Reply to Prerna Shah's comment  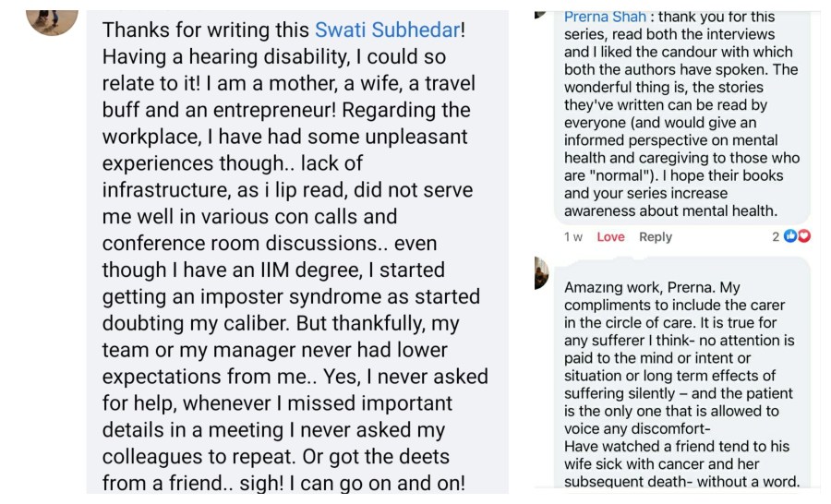click(x=656, y=237)
